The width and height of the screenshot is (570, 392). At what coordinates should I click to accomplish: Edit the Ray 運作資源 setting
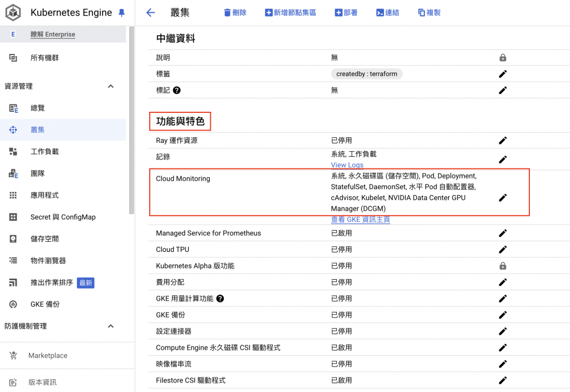click(503, 141)
